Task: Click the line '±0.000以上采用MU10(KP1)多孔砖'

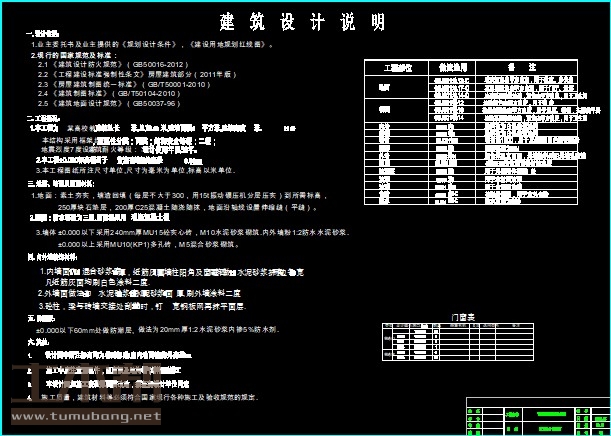Action: pos(148,245)
